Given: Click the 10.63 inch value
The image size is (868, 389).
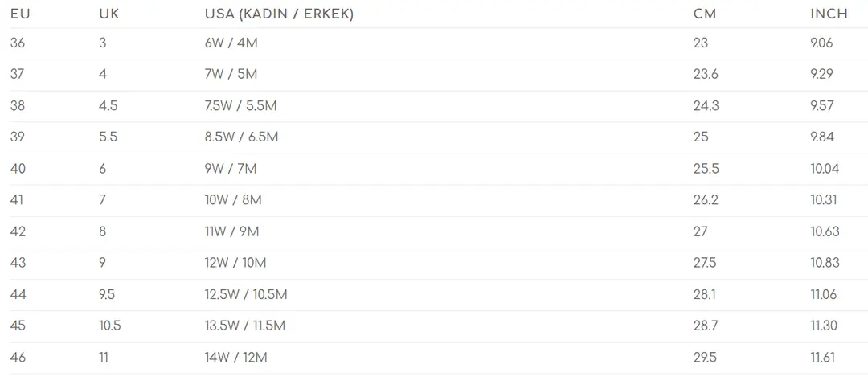Looking at the screenshot, I should (x=825, y=231).
